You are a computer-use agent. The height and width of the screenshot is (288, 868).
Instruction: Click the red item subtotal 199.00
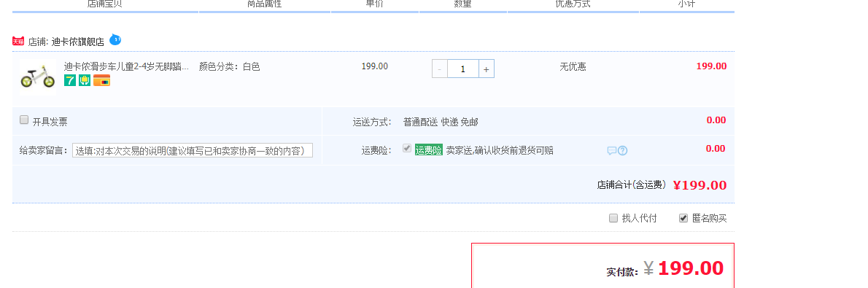[x=711, y=66]
